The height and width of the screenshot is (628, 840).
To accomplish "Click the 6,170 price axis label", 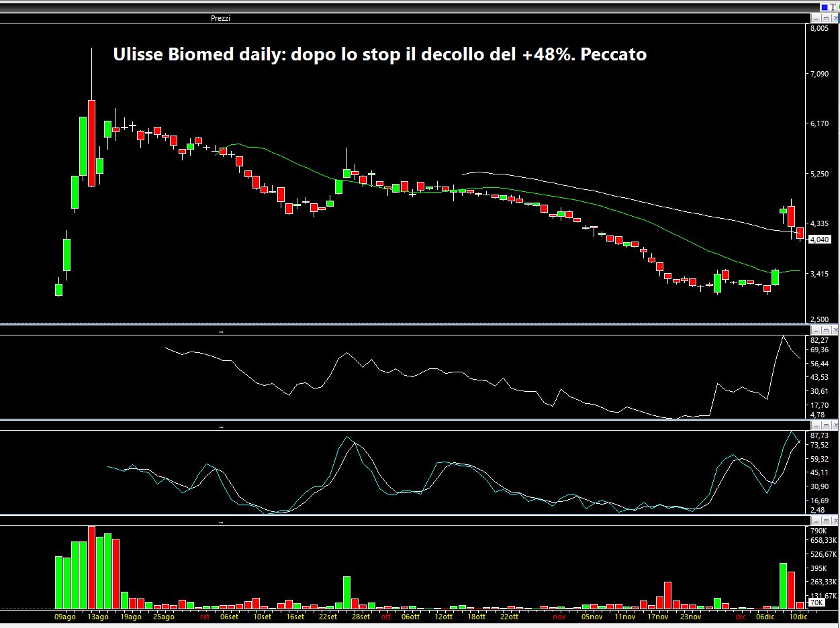I will [x=819, y=124].
